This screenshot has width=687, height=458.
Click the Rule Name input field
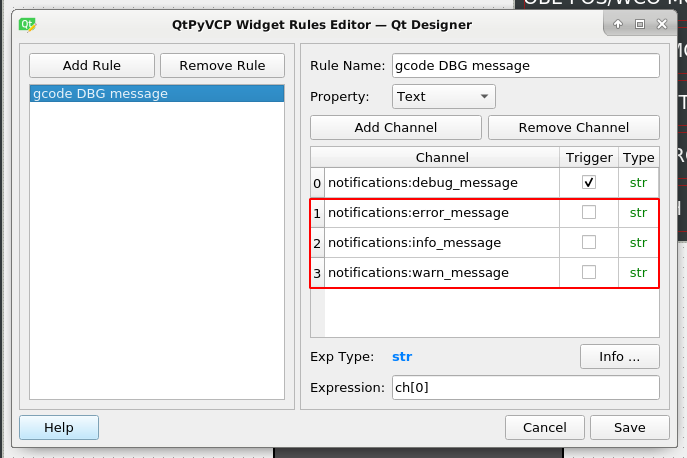[x=526, y=66]
